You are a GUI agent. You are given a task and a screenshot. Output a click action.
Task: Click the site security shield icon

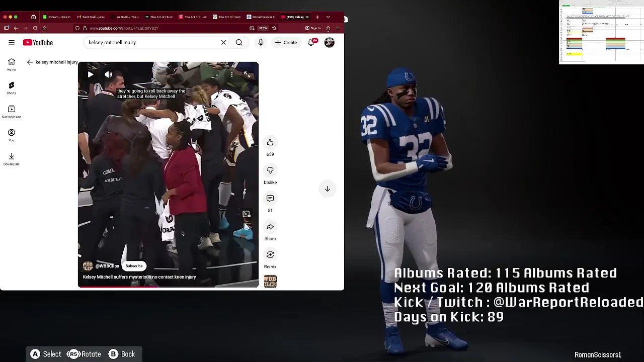(77, 28)
